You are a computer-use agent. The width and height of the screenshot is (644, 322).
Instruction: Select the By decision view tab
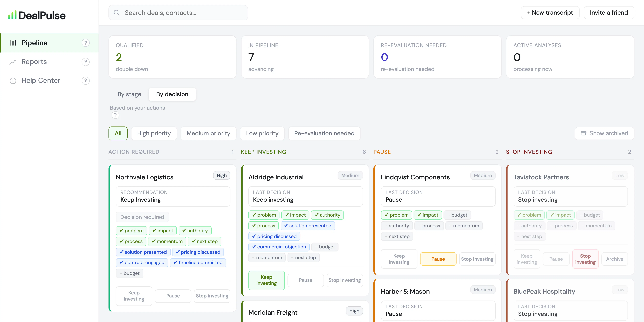tap(172, 94)
